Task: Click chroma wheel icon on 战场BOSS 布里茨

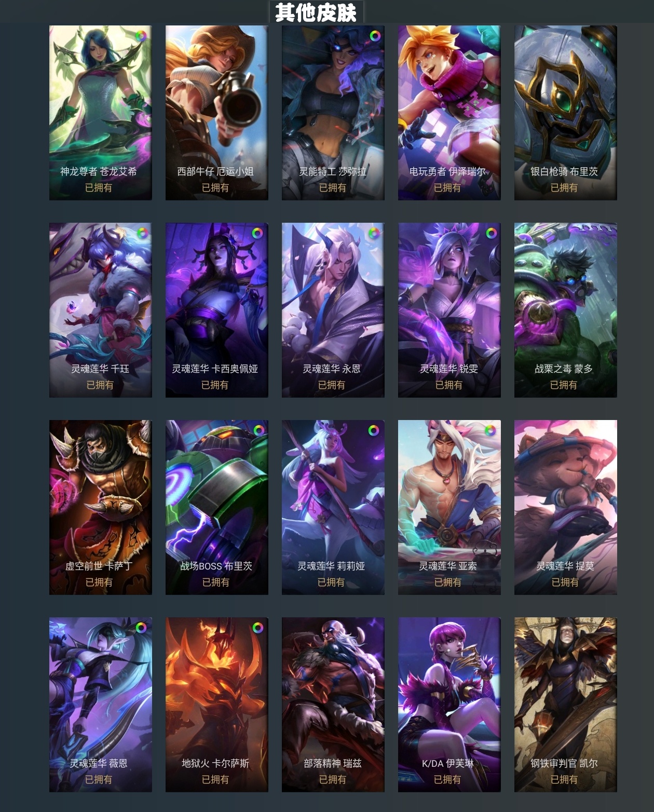Action: pyautogui.click(x=258, y=430)
